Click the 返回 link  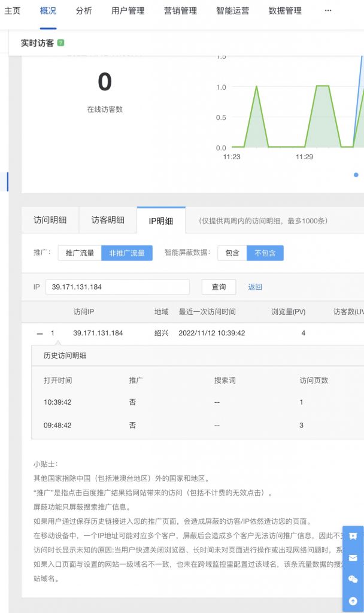coord(255,287)
